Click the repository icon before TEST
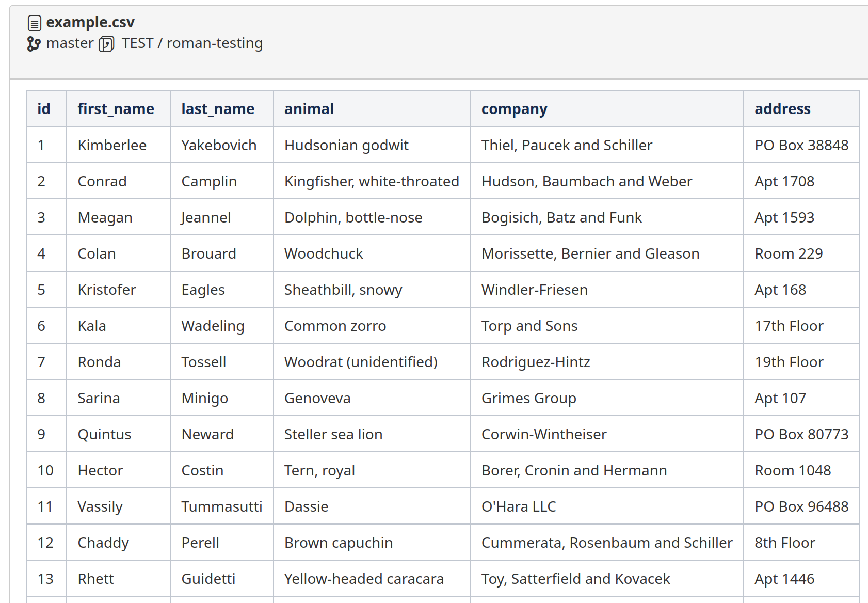 (x=106, y=44)
